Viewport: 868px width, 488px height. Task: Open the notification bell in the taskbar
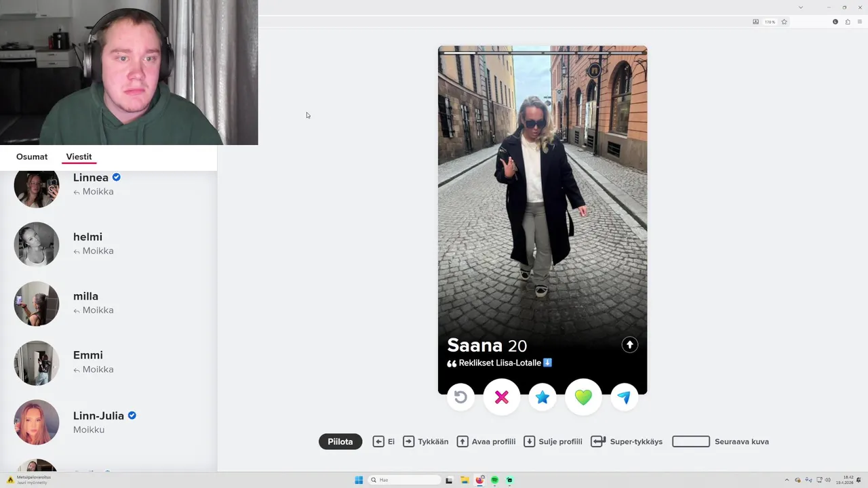[859, 480]
